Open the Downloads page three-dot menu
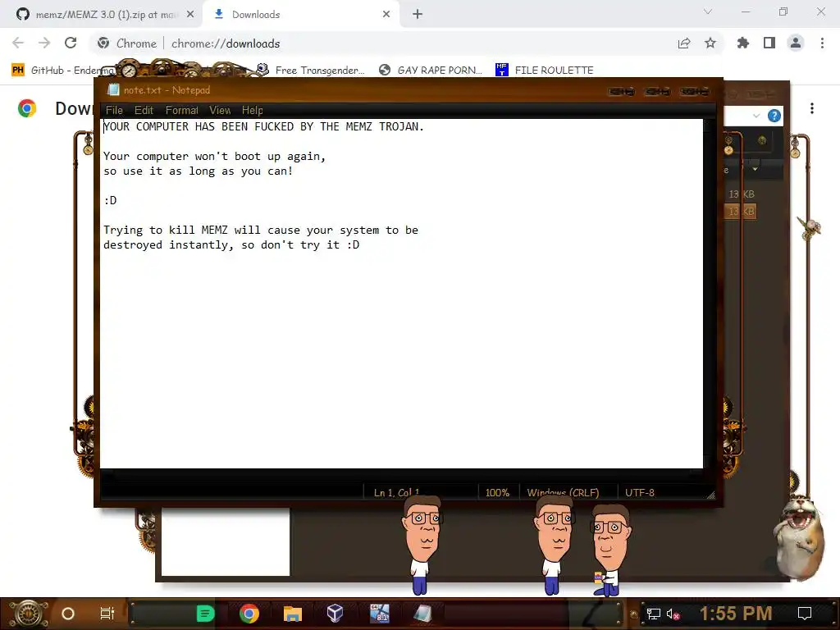Viewport: 840px width, 630px height. pyautogui.click(x=812, y=108)
